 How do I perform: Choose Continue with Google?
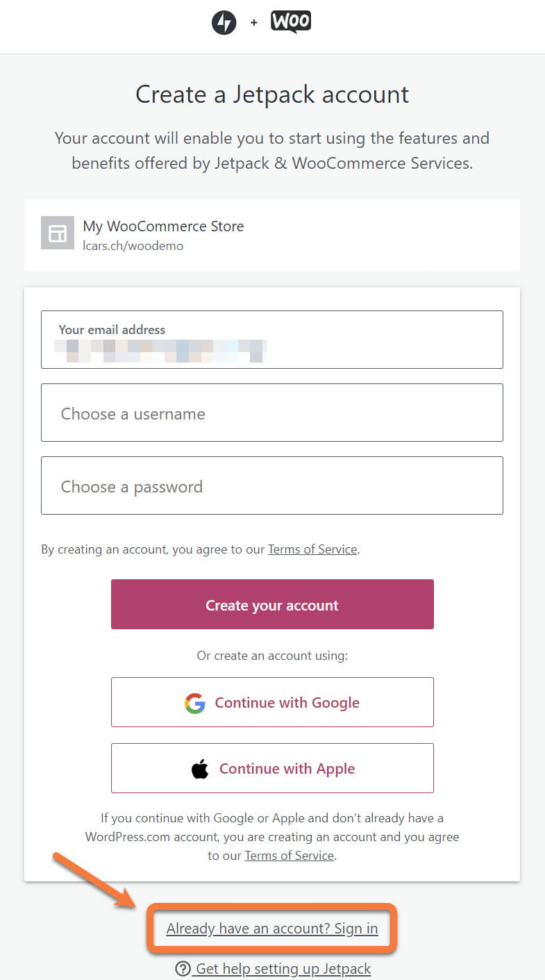click(272, 702)
